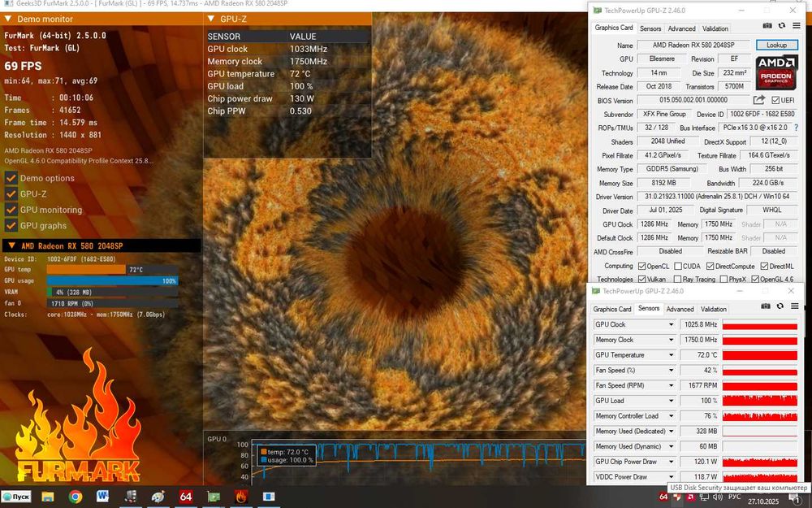Viewport: 812px width, 508px height.
Task: Toggle the Demo options checkbox
Action: (x=11, y=178)
